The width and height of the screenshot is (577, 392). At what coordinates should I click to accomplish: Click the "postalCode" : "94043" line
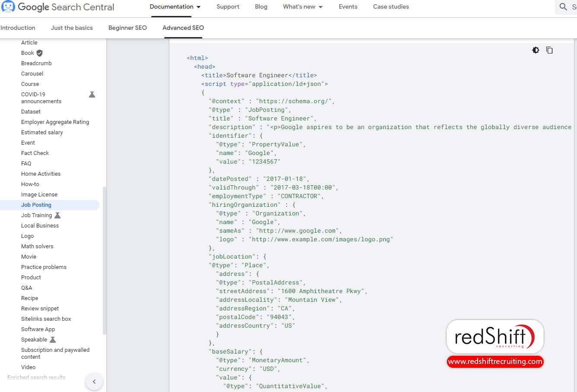tap(255, 317)
